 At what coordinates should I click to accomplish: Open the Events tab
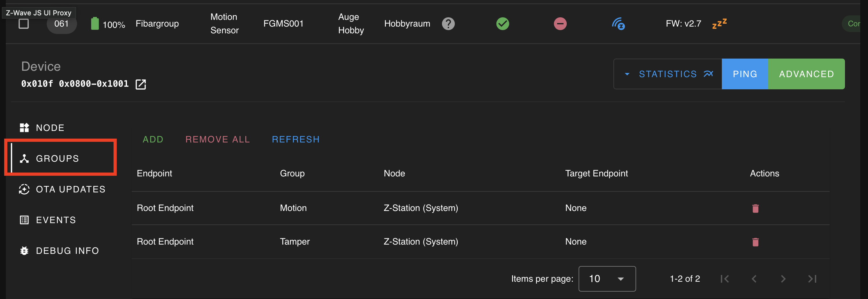coord(56,220)
